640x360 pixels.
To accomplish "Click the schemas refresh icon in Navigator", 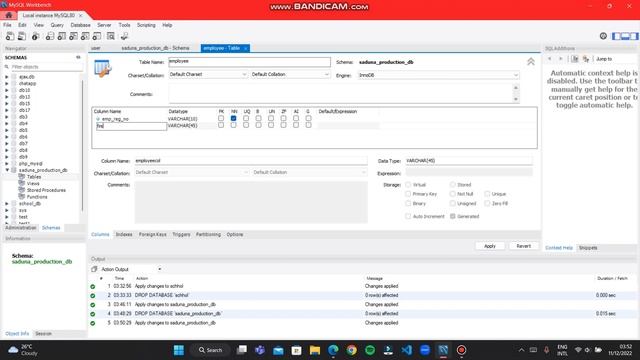I will point(78,58).
